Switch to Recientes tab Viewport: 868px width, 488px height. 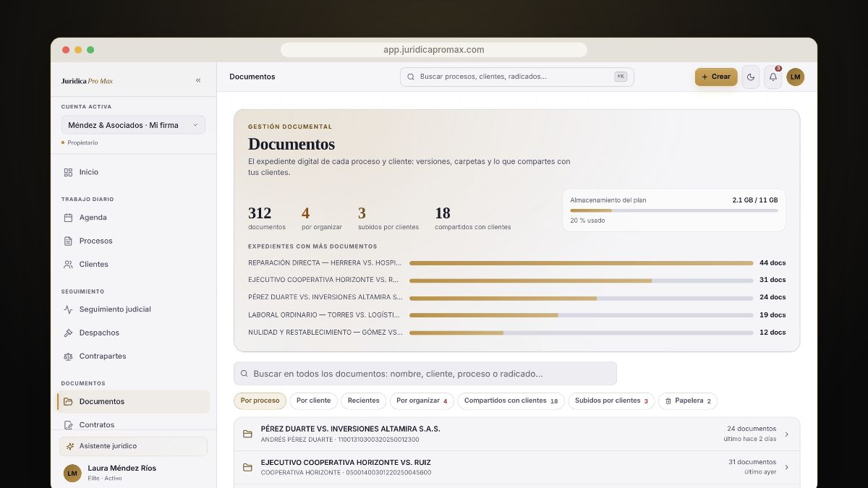[364, 401]
